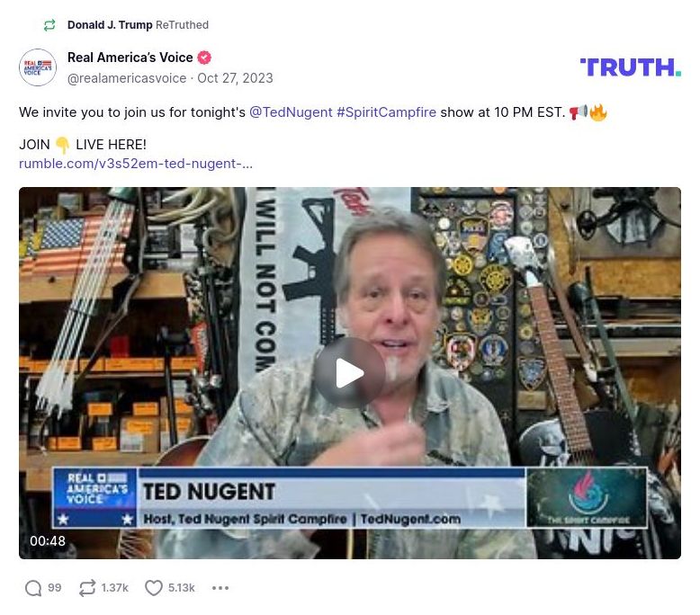This screenshot has height=615, width=700.
Task: Click the @realamericasvoice handle
Action: click(x=127, y=78)
